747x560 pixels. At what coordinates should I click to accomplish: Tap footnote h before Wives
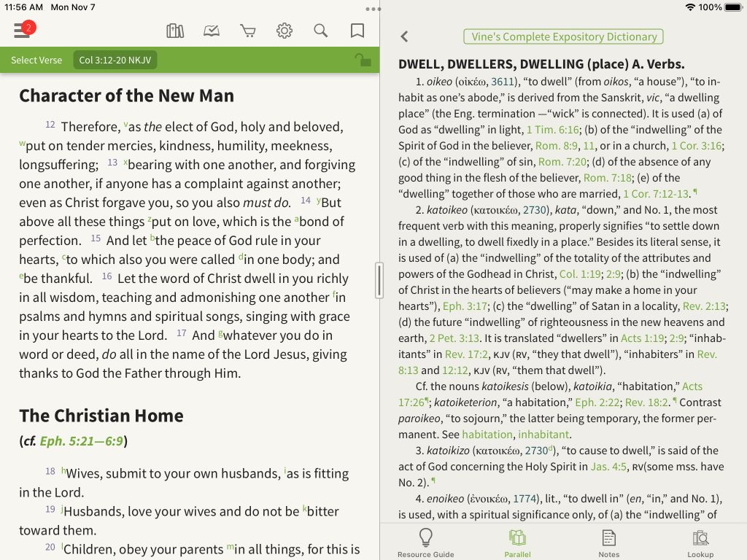click(63, 472)
